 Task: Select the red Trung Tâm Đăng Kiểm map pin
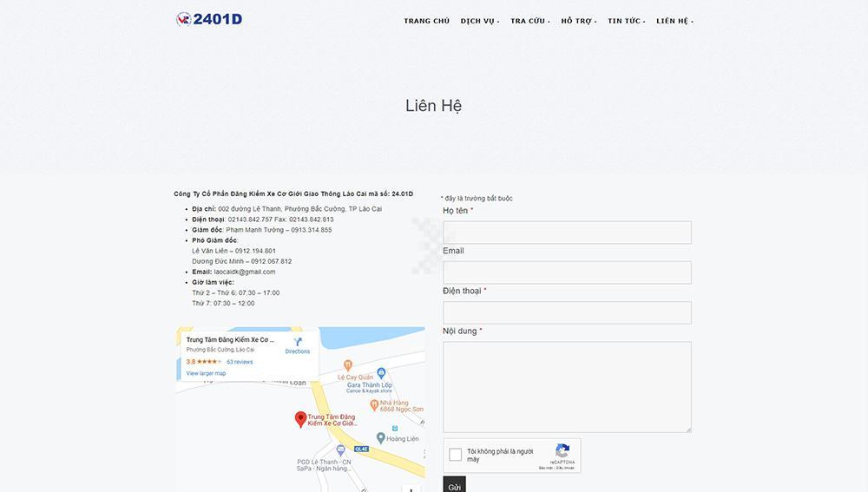(x=300, y=419)
